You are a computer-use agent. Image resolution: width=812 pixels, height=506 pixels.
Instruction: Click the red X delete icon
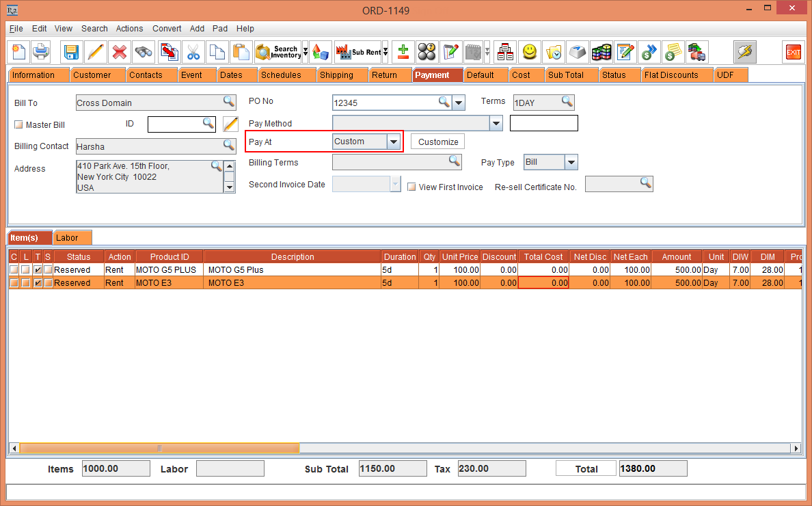pyautogui.click(x=120, y=52)
